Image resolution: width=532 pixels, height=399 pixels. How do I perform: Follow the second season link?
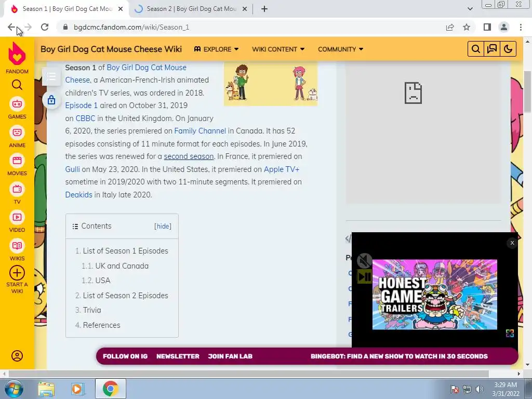click(189, 156)
